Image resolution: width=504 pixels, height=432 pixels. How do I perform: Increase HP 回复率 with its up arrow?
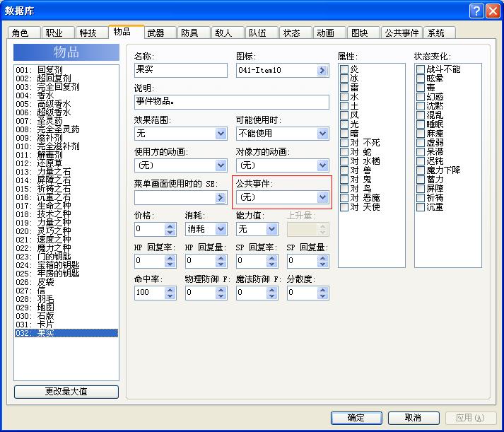(x=170, y=258)
